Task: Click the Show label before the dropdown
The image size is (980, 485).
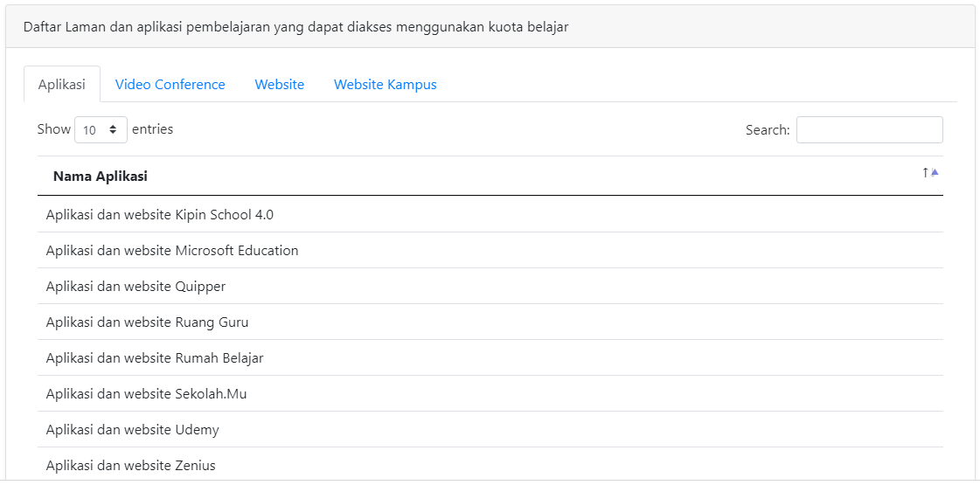Action: [x=54, y=129]
